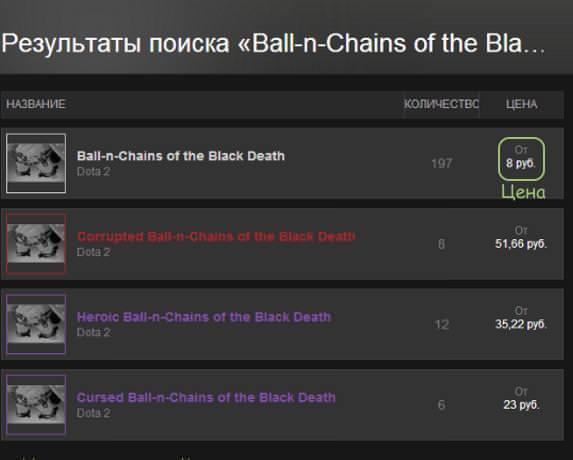Open Corrupted Ball-n-Chains red-bordered item image
This screenshot has height=460, width=573.
tap(36, 244)
